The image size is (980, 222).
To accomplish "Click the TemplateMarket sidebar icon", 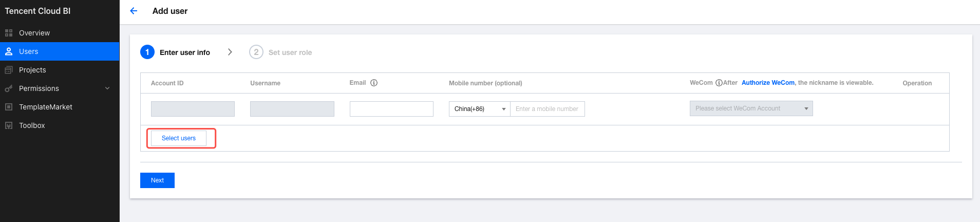I will click(9, 107).
